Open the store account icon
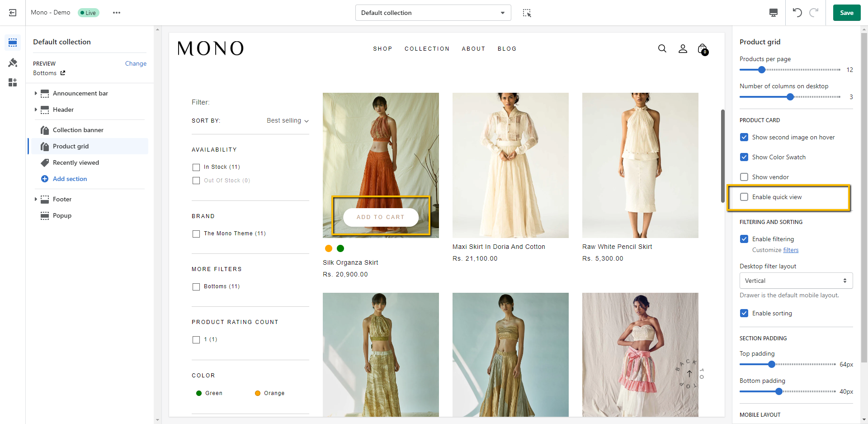Viewport: 868px width, 424px height. [x=683, y=48]
